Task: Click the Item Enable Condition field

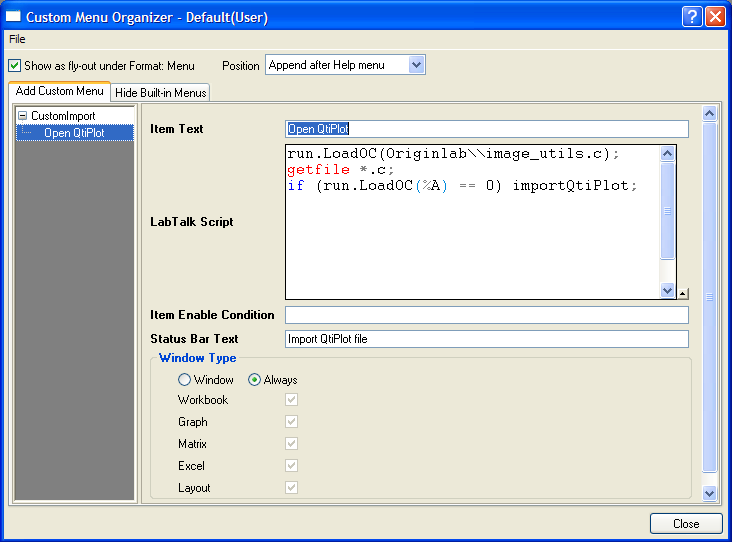Action: (487, 315)
